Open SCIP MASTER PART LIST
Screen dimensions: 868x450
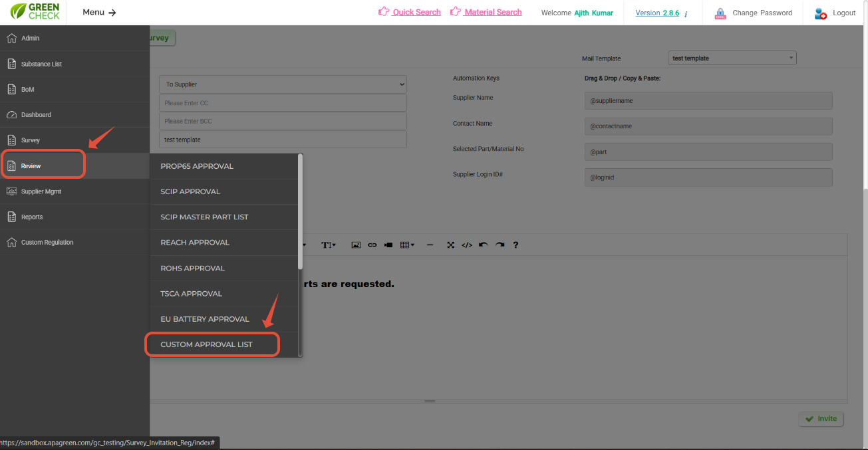tap(224, 217)
